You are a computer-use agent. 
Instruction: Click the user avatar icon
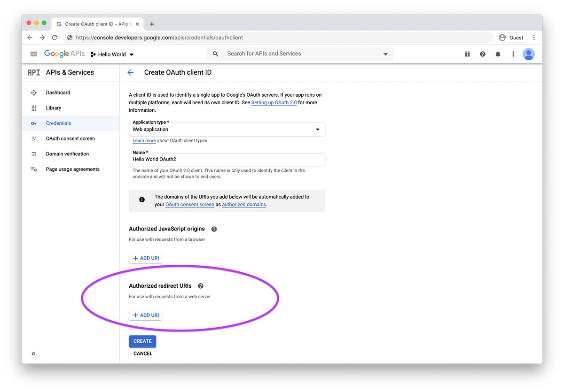pyautogui.click(x=529, y=54)
